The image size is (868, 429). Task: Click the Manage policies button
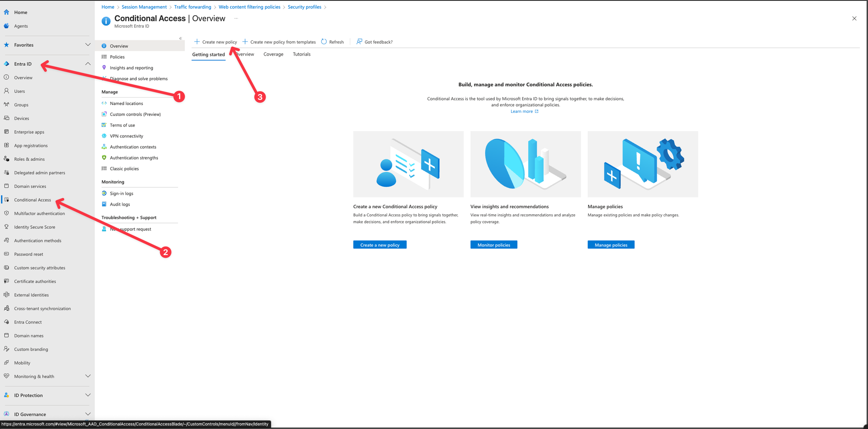611,245
